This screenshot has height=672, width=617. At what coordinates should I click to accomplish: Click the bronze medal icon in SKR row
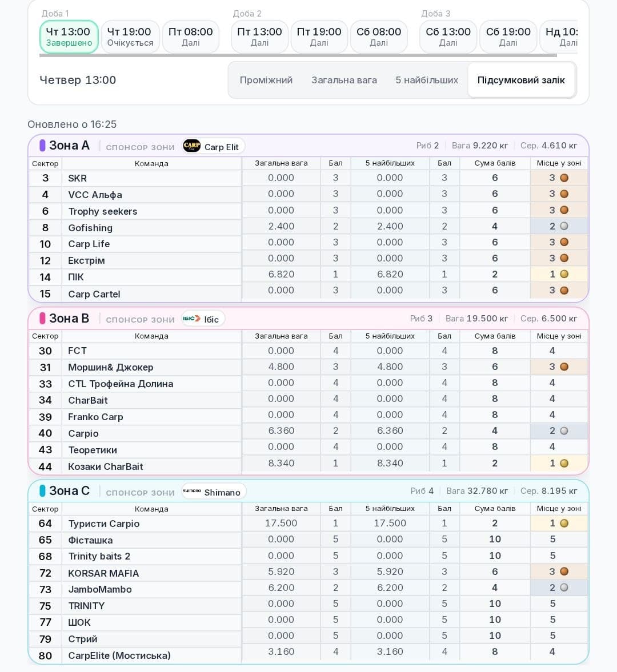(564, 178)
